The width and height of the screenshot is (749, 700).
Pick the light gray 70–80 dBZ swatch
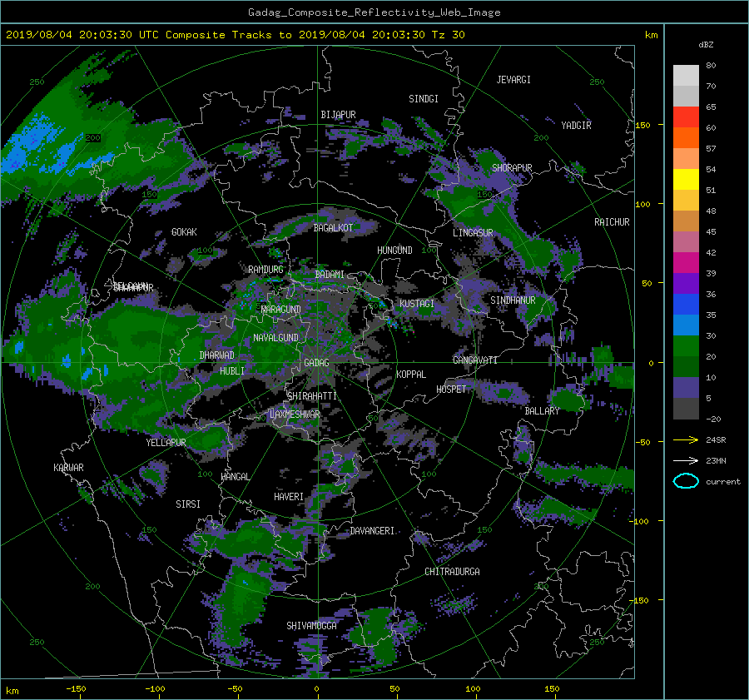pos(686,76)
